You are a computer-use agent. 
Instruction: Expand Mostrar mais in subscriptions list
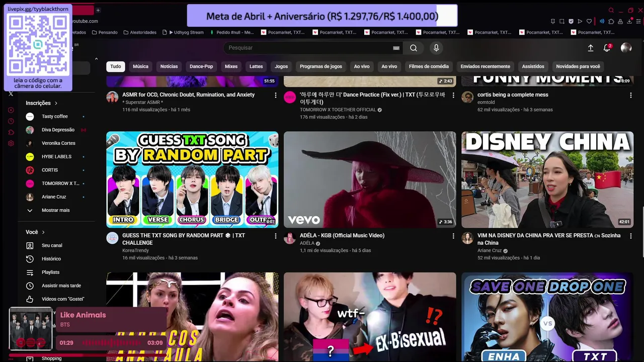(x=55, y=210)
